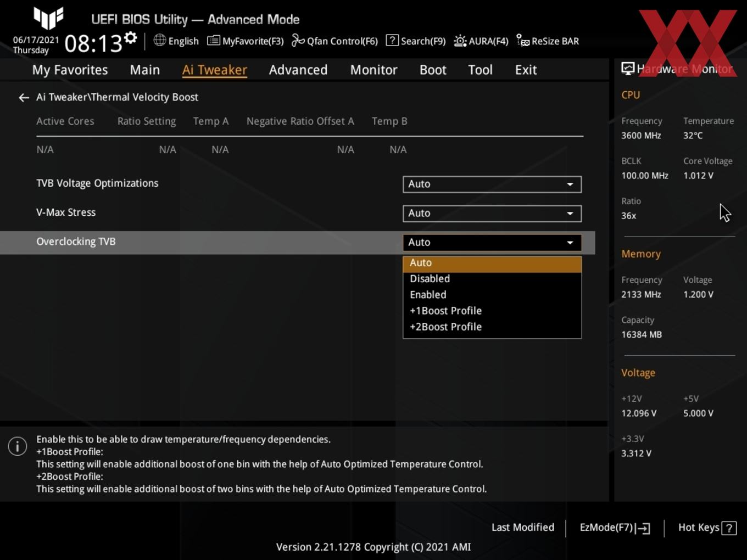The width and height of the screenshot is (747, 560).
Task: Click the MyFavorite(F3) list icon
Action: click(x=214, y=41)
